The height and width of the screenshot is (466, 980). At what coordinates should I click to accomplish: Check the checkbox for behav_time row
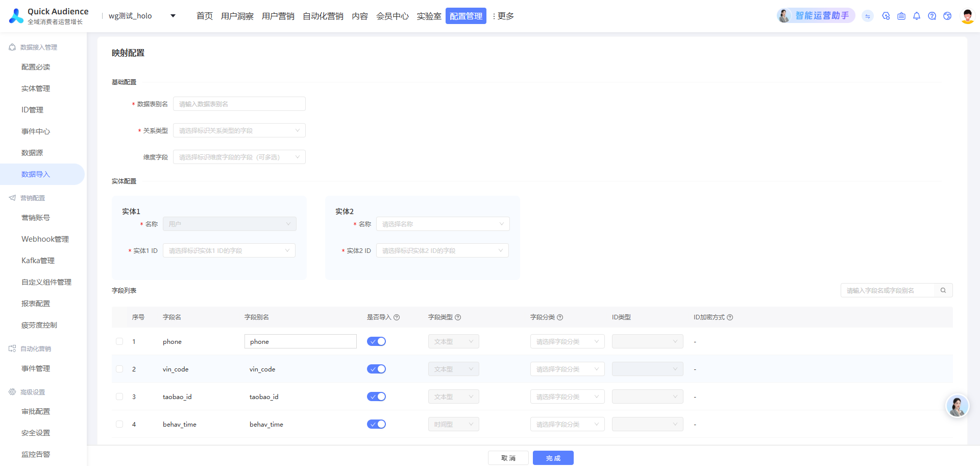tap(119, 424)
